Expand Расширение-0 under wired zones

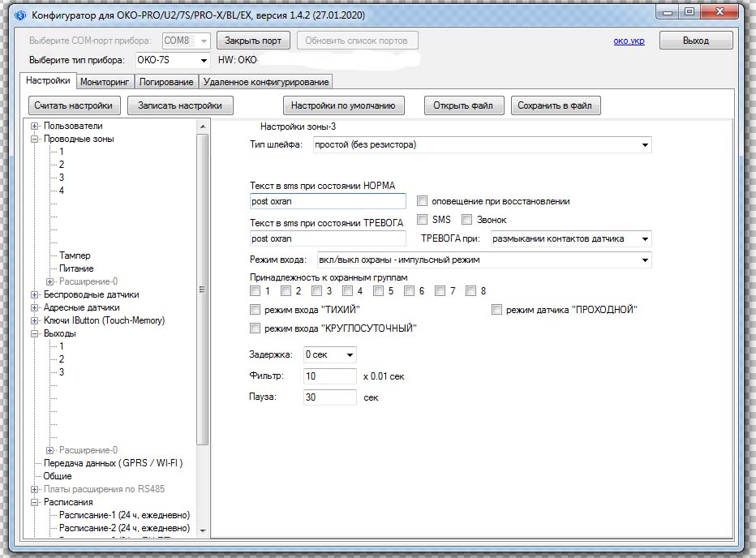(x=49, y=281)
